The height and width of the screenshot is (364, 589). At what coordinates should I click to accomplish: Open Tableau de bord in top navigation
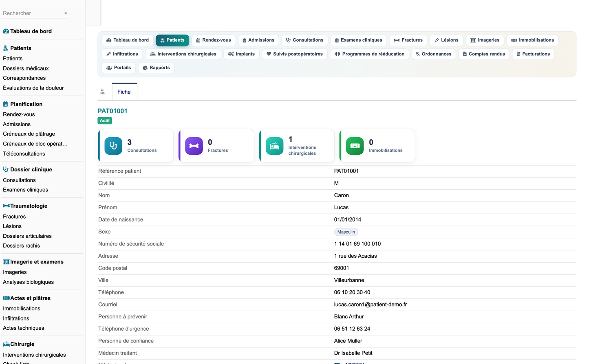point(128,40)
